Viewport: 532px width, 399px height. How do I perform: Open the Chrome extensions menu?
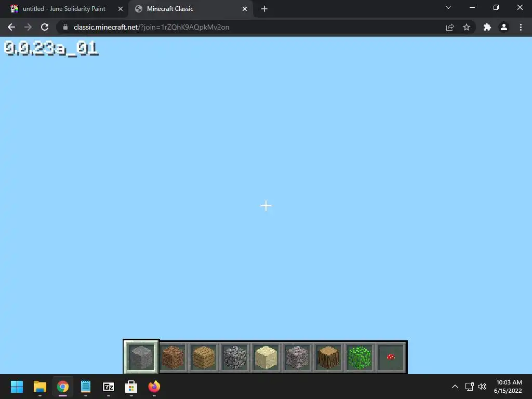click(487, 27)
